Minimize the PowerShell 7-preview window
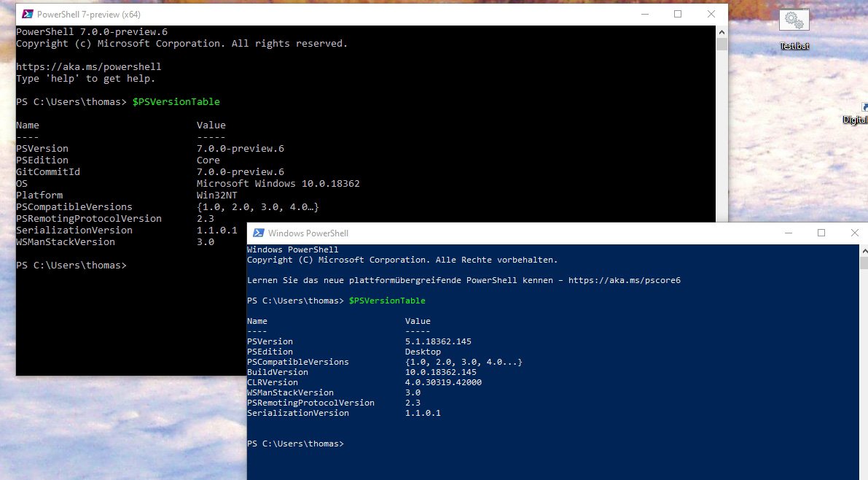The height and width of the screenshot is (480, 868). (x=644, y=14)
